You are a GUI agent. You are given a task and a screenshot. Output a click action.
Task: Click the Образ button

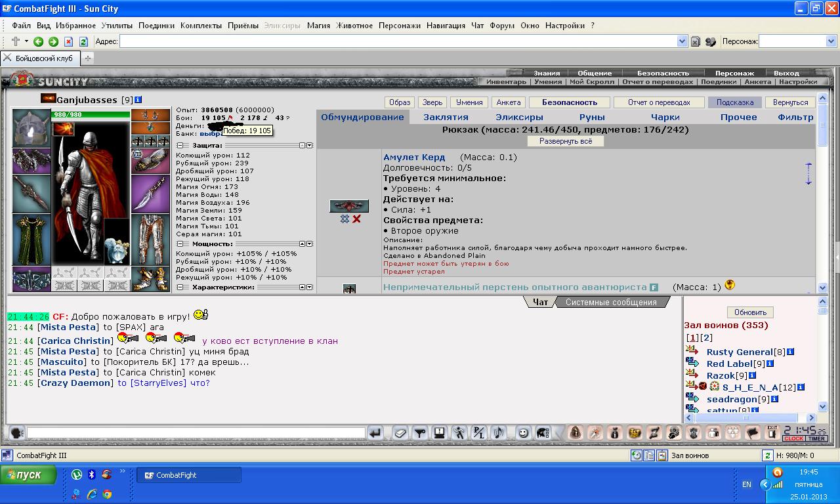[400, 102]
